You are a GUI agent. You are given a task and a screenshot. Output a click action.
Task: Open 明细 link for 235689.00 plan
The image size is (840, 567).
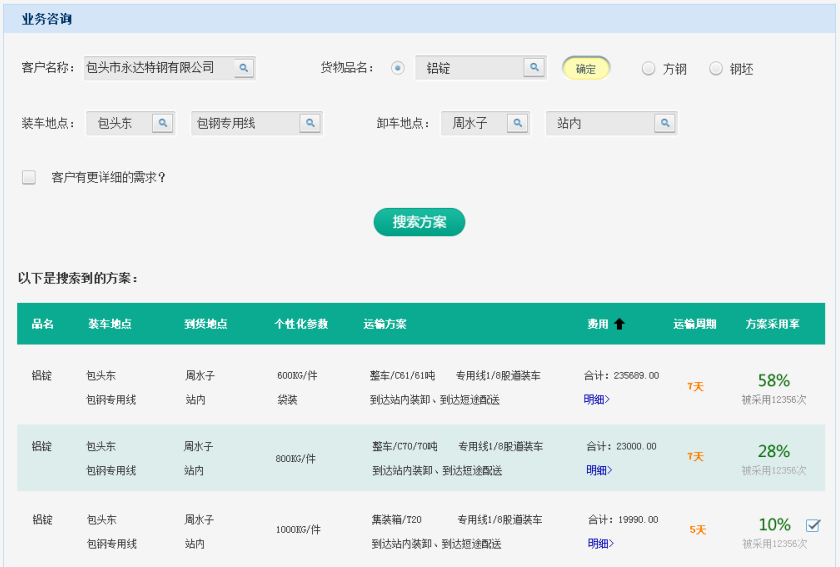[596, 399]
